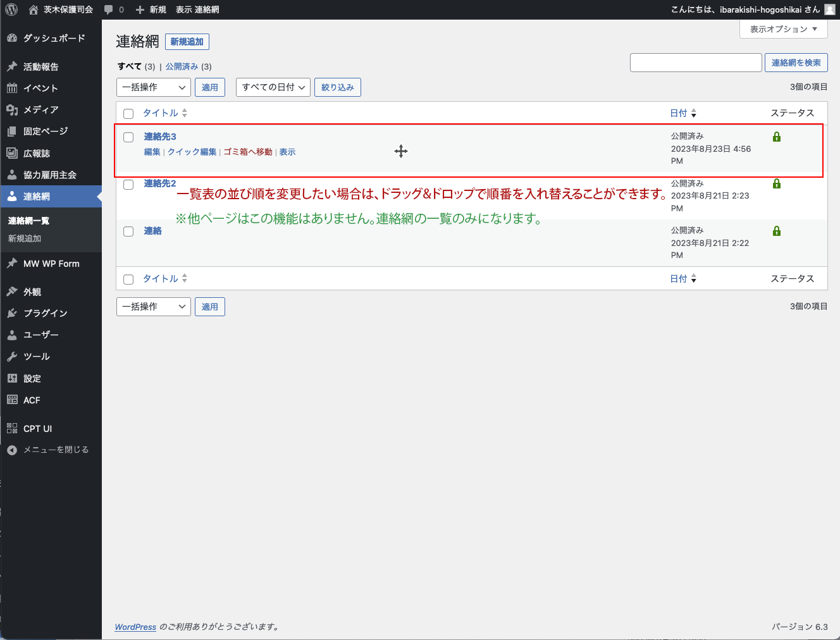Open 活動報告 in the sidebar menu

[41, 66]
